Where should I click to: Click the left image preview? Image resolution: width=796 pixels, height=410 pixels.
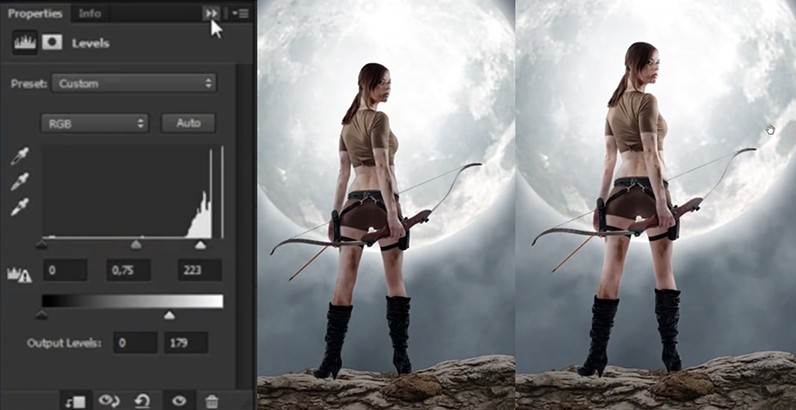(x=386, y=205)
